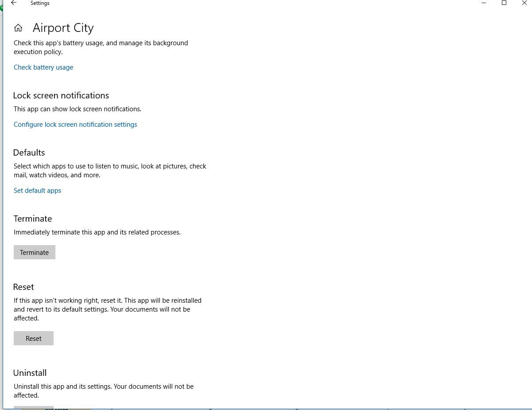Select the Uninstall section heading
The image size is (532, 410).
30,373
